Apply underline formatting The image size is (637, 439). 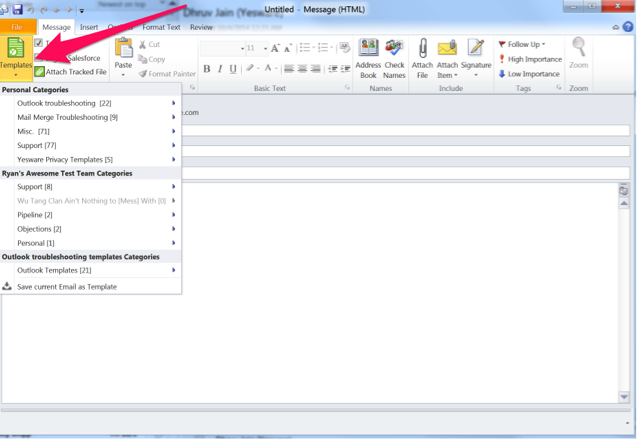pyautogui.click(x=233, y=69)
